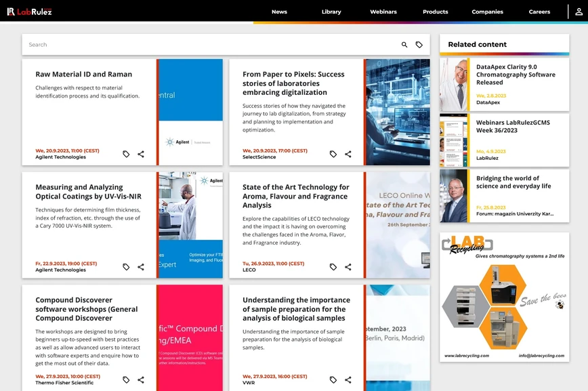This screenshot has width=588, height=391.
Task: Click the DataApex portrait thumbnail
Action: (x=453, y=85)
